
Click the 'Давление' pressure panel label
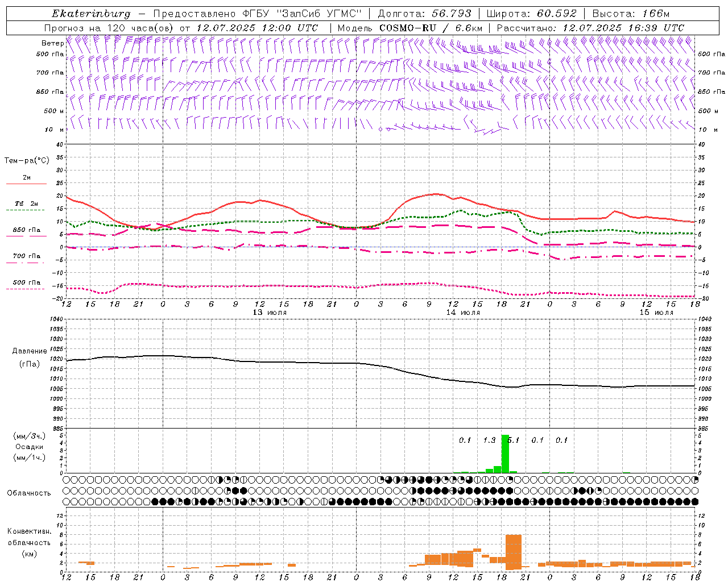(30, 351)
